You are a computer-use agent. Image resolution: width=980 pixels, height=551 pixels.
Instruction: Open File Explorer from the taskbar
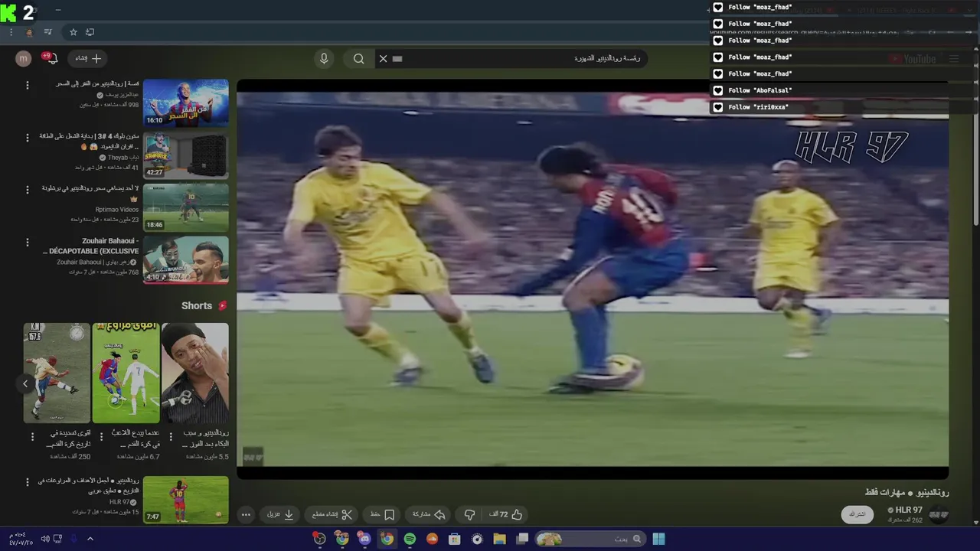coord(499,539)
